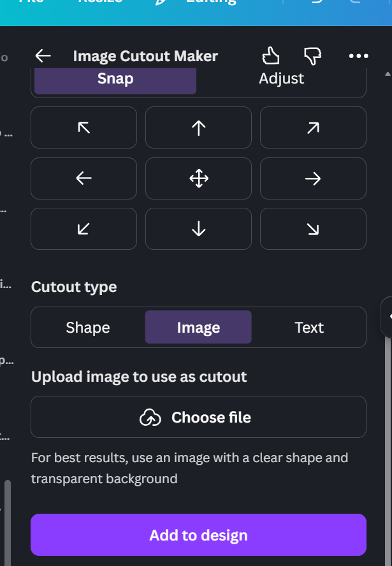This screenshot has height=566, width=392.
Task: Center cutout with the four-way move icon
Action: click(198, 178)
